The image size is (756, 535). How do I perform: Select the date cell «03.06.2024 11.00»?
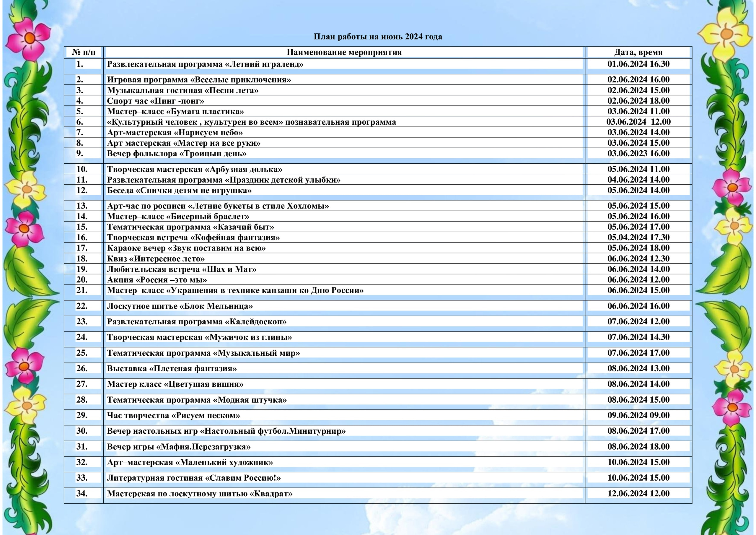tap(638, 111)
